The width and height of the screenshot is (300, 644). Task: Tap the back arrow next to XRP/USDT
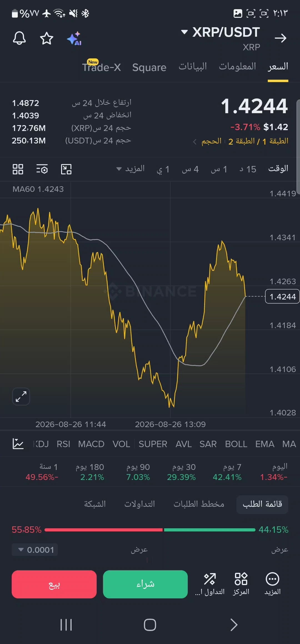[x=280, y=38]
